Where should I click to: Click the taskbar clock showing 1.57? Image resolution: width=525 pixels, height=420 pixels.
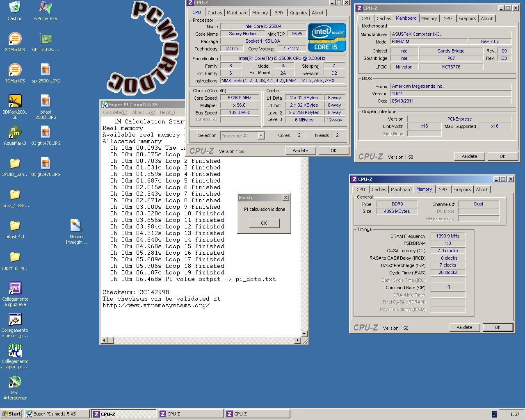click(515, 414)
